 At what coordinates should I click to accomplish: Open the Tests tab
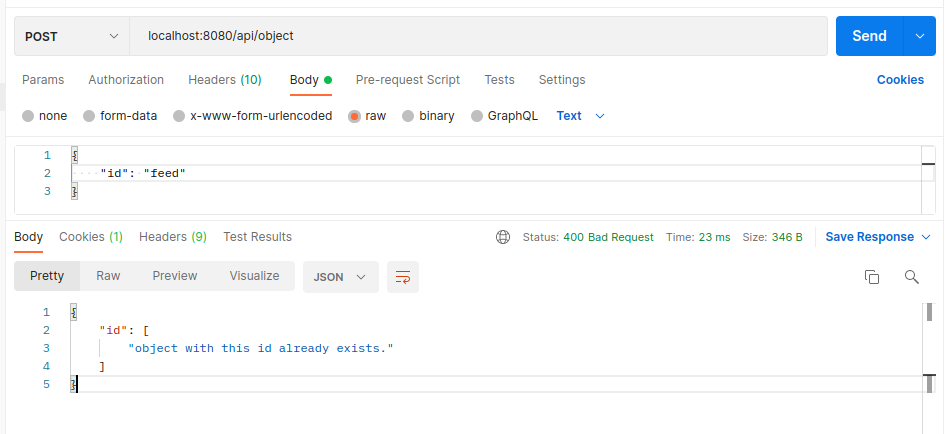point(499,80)
